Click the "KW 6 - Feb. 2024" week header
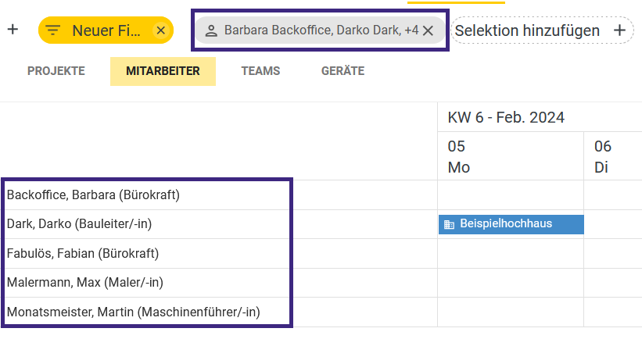This screenshot has height=364, width=642. point(506,118)
